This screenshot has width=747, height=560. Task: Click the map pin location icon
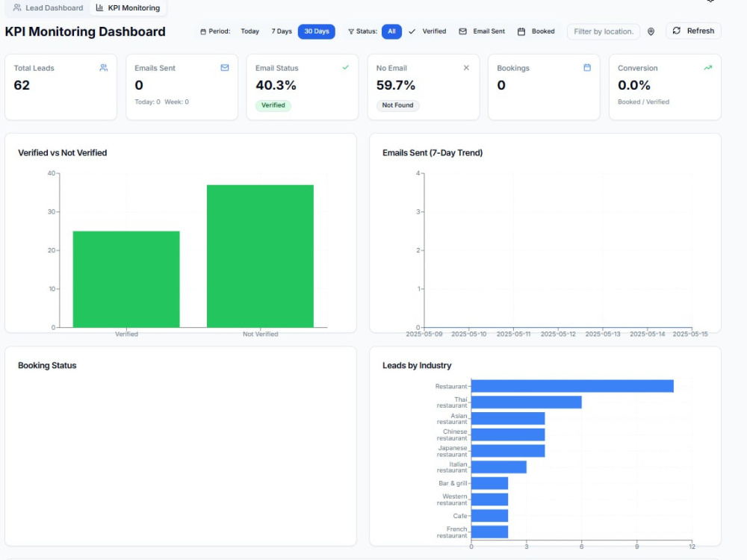(x=651, y=31)
